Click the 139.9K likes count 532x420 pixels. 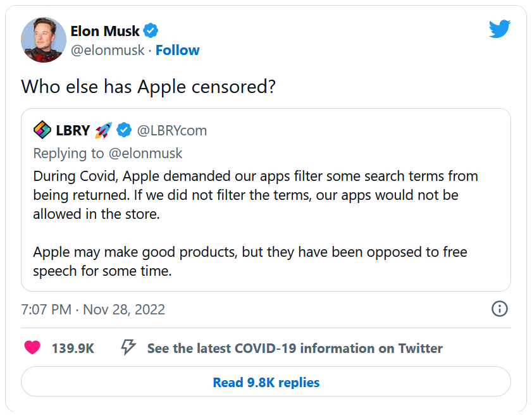tap(73, 348)
